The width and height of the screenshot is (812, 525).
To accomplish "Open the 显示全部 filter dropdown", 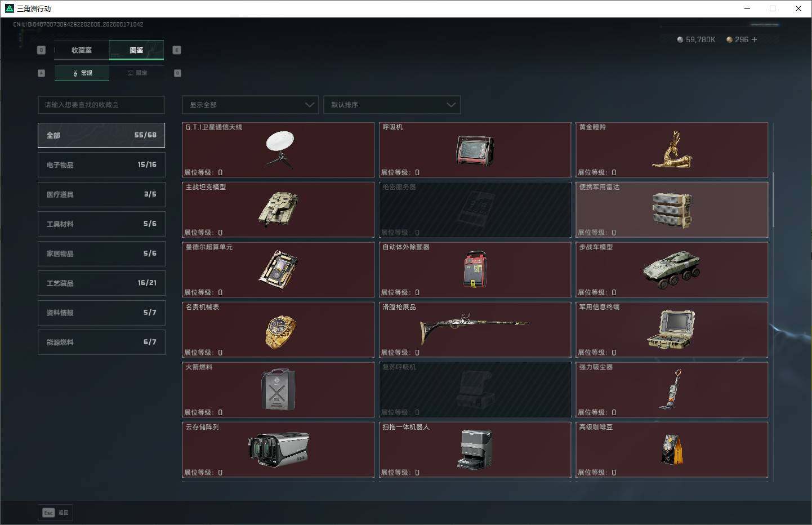I will tap(251, 105).
